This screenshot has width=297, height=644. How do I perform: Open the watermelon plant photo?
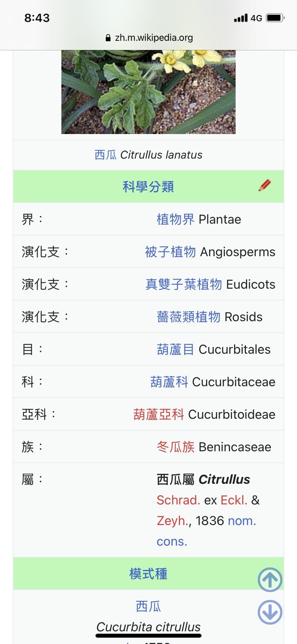tap(148, 92)
